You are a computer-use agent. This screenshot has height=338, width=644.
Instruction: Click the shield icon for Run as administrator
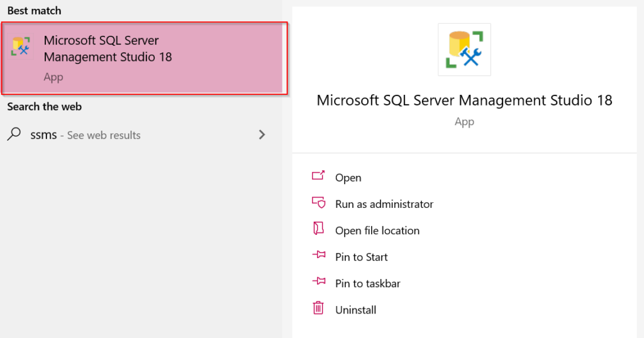[x=318, y=203]
